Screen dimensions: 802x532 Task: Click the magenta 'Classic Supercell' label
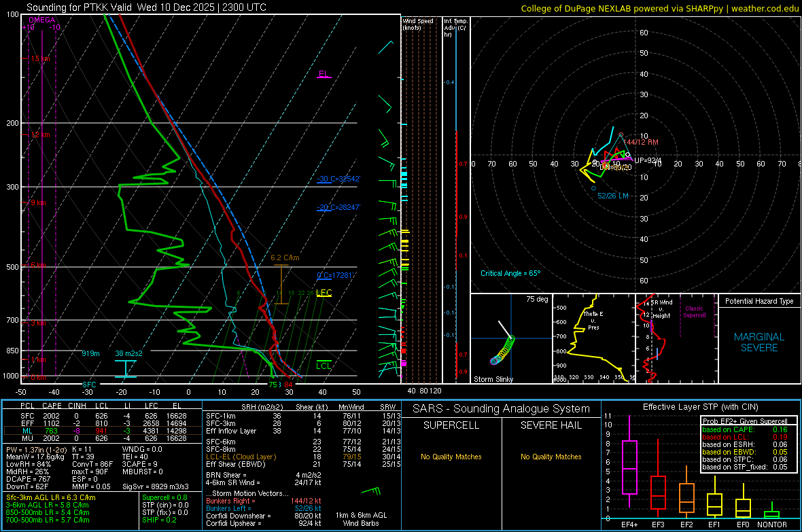pos(694,312)
